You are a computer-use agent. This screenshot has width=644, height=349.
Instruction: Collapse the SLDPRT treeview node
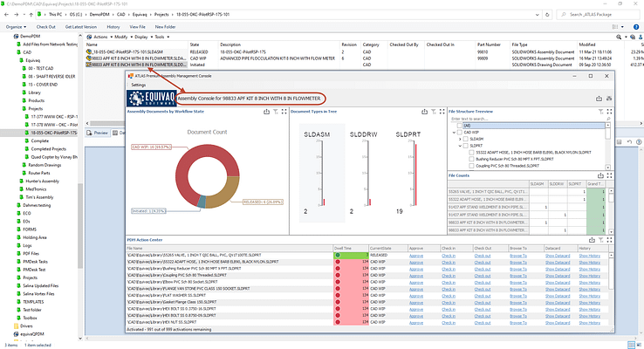coord(460,146)
